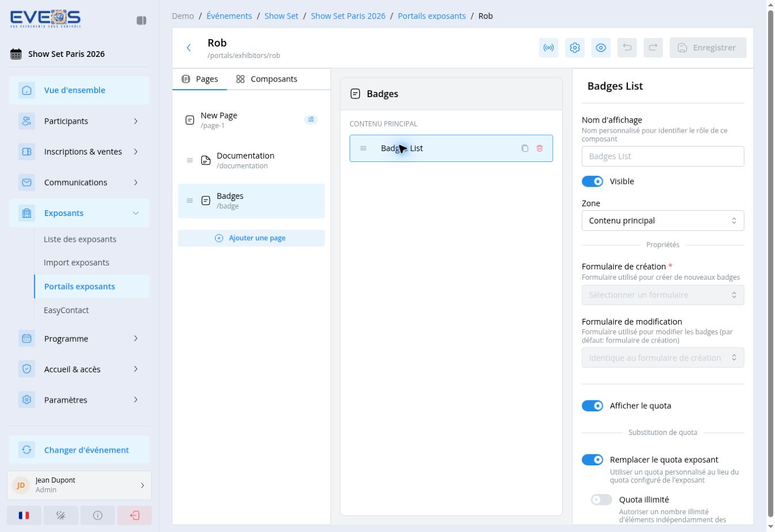Click the drag handle of Documentation page
Viewport: 775px width, 532px height.
pos(190,160)
